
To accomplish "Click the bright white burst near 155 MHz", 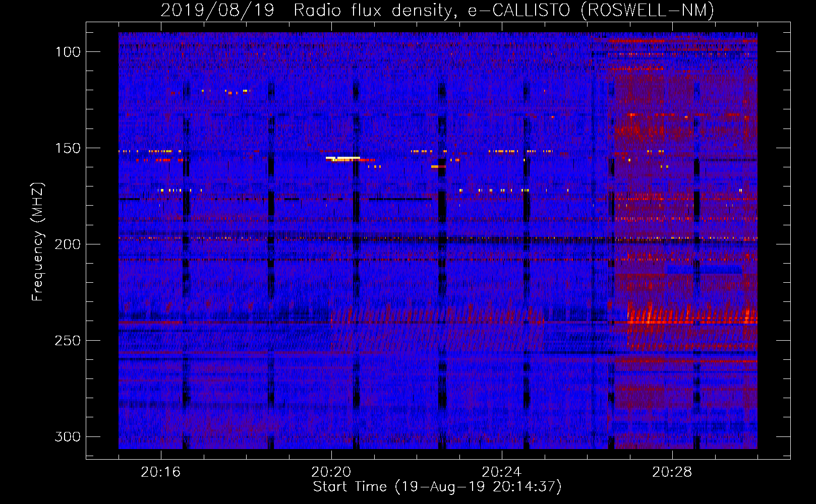I will 343,158.
